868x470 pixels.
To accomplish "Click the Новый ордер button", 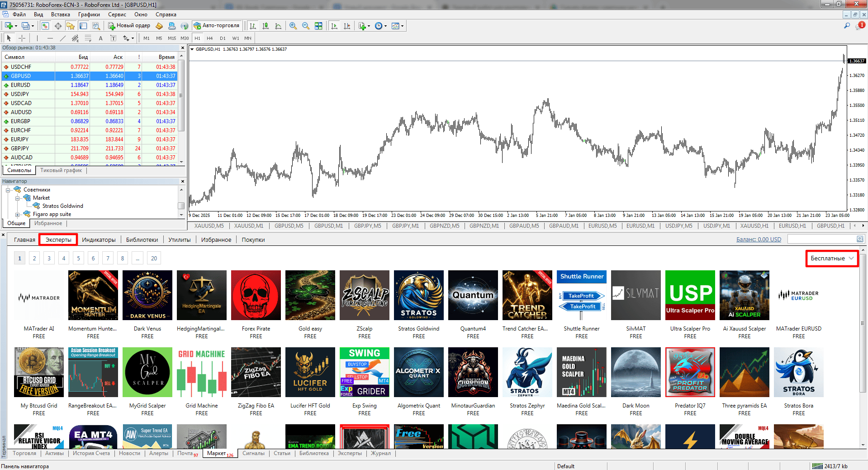I will pos(129,26).
